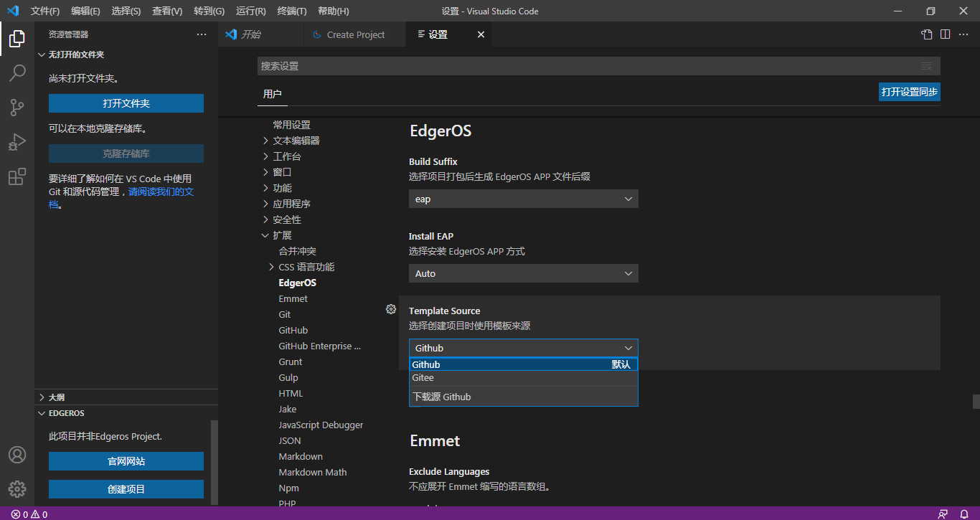Expand the 大纲 panel section

(126, 397)
